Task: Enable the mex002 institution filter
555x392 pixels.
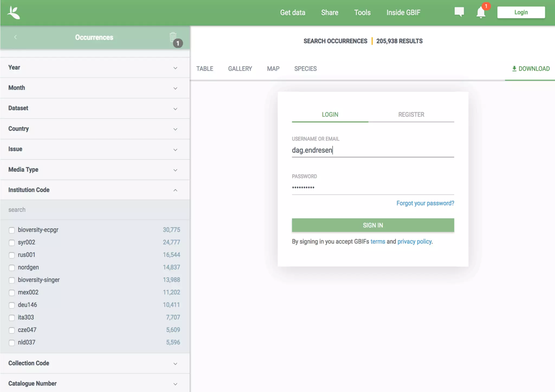Action: coord(12,293)
